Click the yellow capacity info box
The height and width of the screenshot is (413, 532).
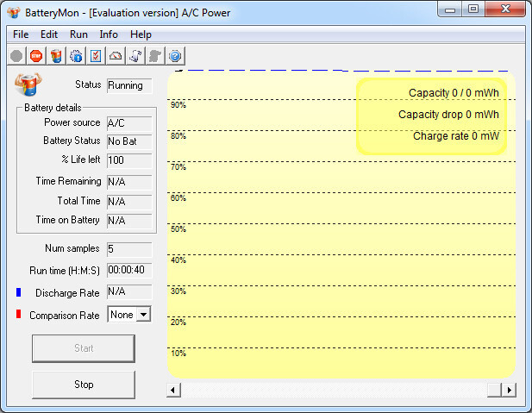click(431, 116)
